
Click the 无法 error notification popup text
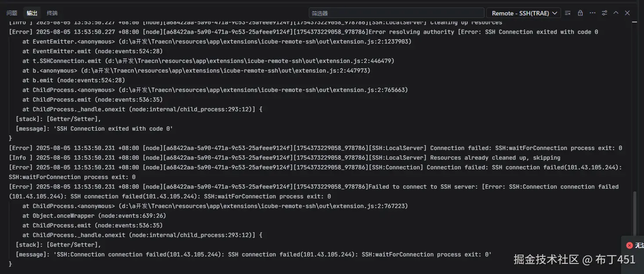[639, 245]
